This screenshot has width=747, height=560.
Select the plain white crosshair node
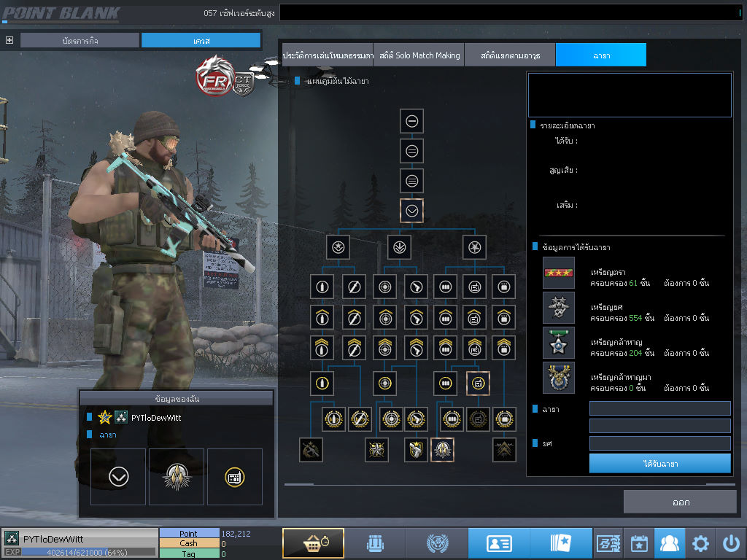point(385,287)
